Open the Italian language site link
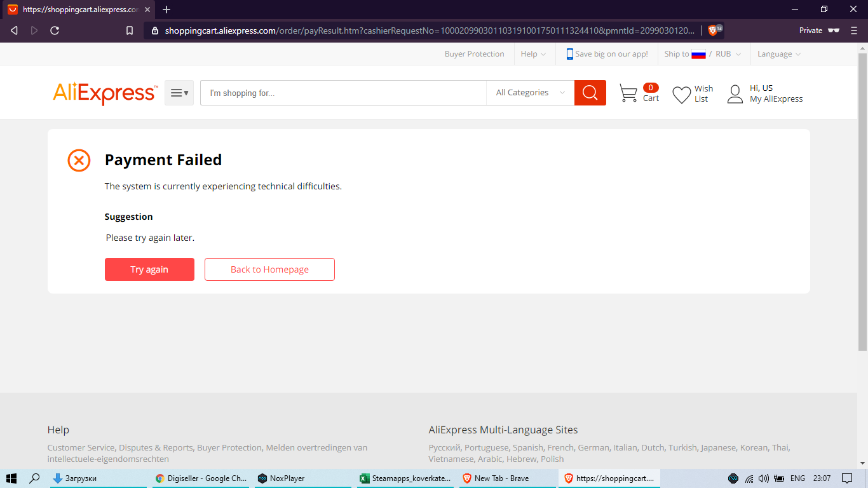 [625, 447]
